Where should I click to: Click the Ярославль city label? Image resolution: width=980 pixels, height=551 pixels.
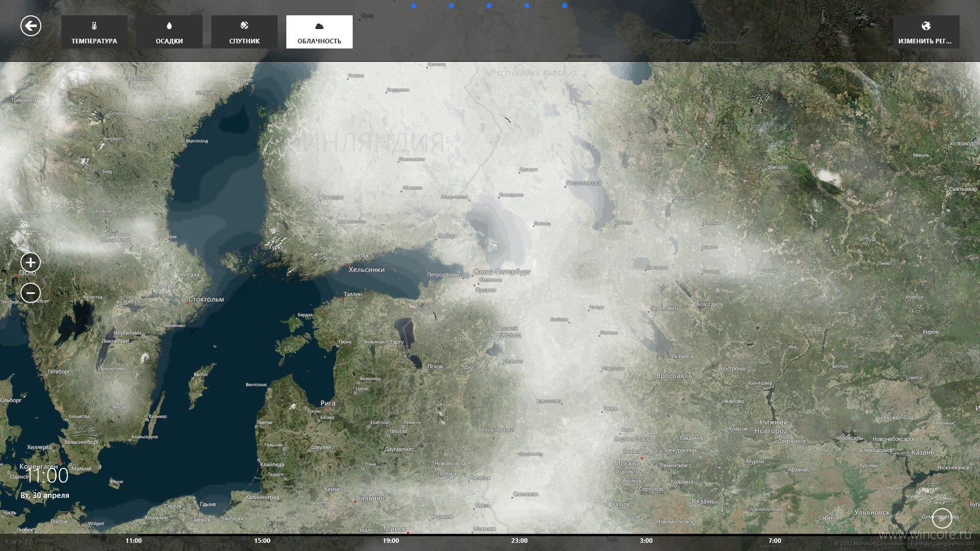pos(674,376)
